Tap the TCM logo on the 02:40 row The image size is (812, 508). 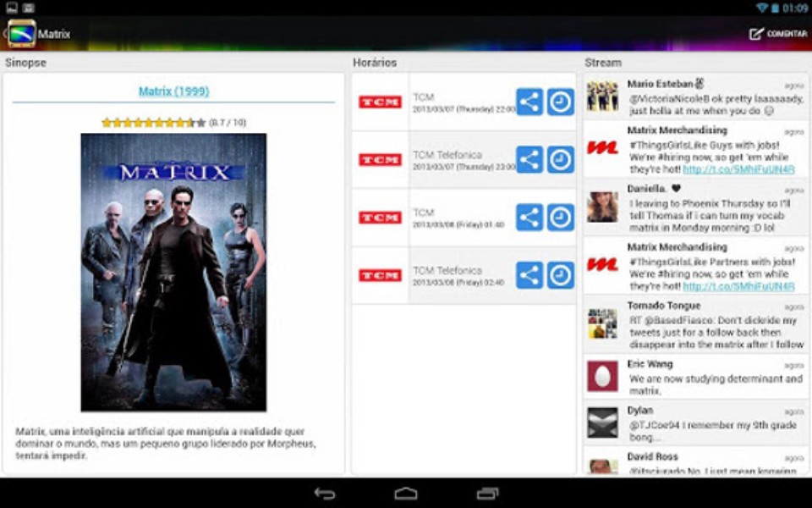click(380, 275)
